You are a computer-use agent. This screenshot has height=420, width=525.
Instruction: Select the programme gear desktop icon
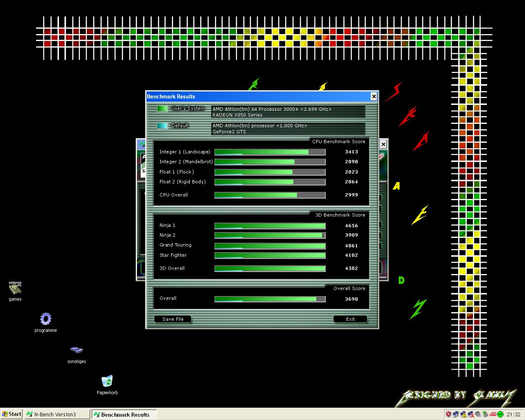click(x=46, y=319)
